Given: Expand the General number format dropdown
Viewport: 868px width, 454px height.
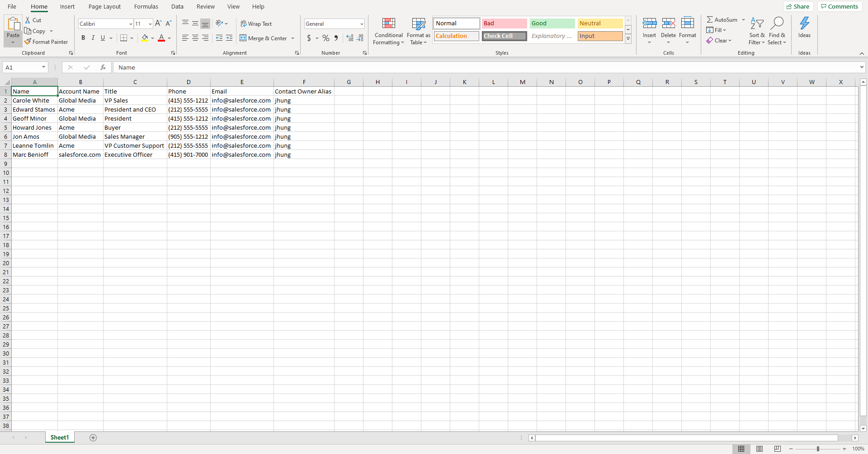Looking at the screenshot, I should pos(362,24).
